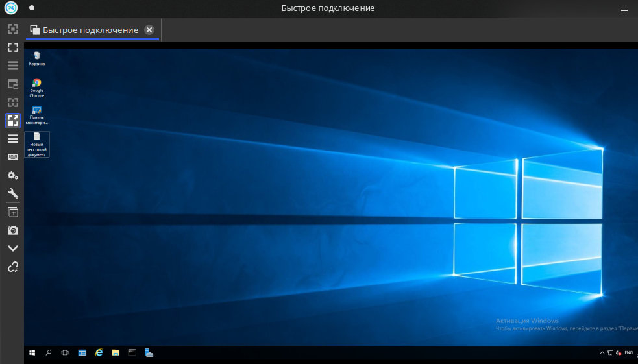Screen dimensions: 638x364
Task: Click the dimmed focus-frame icon atop the sidebar
Action: pos(13,29)
